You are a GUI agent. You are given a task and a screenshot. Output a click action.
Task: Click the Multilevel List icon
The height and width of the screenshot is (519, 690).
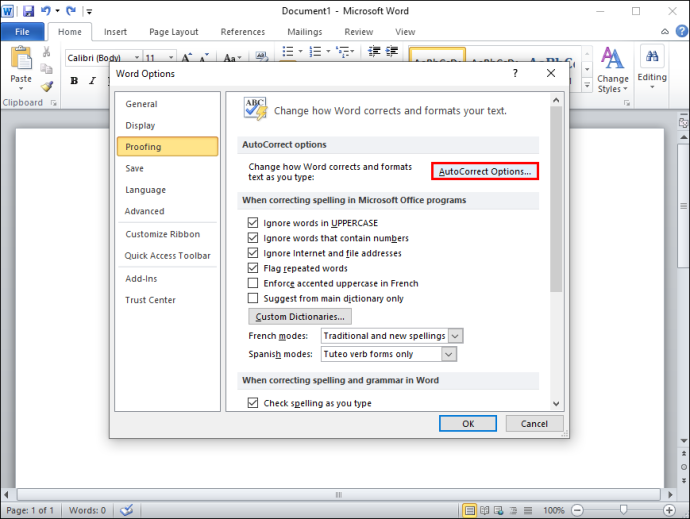345,52
